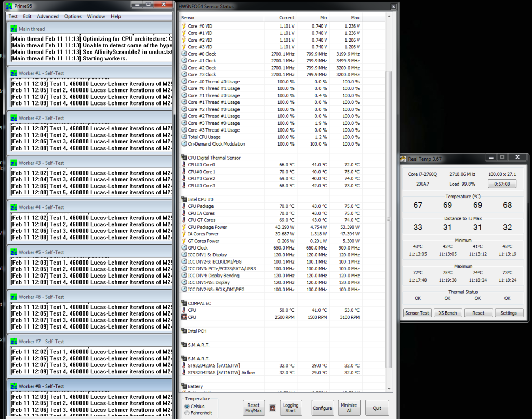Click the CPU#0 Core0 thermometer icon
Screen dimensions: 532x419
183,165
